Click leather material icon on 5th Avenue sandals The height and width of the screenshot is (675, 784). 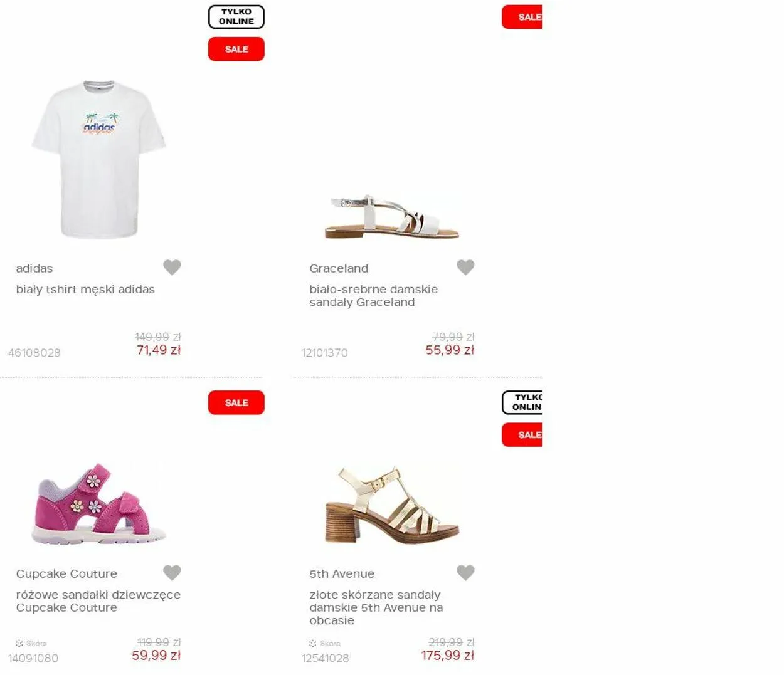click(313, 643)
